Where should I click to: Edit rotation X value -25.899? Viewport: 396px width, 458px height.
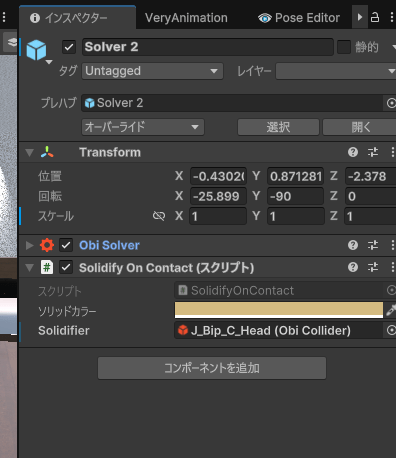pyautogui.click(x=218, y=196)
